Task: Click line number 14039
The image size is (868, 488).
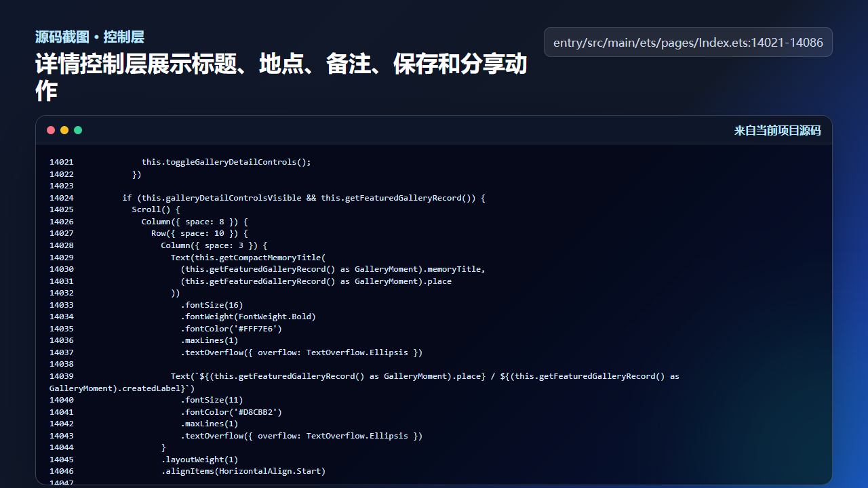Action: 62,376
